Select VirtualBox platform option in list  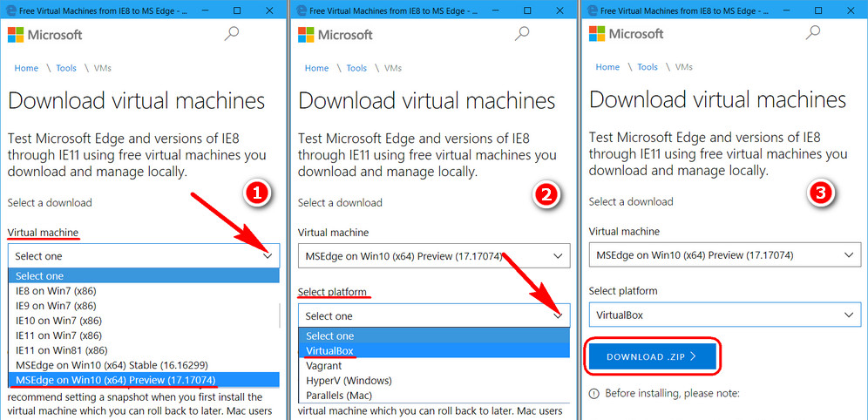pyautogui.click(x=434, y=350)
